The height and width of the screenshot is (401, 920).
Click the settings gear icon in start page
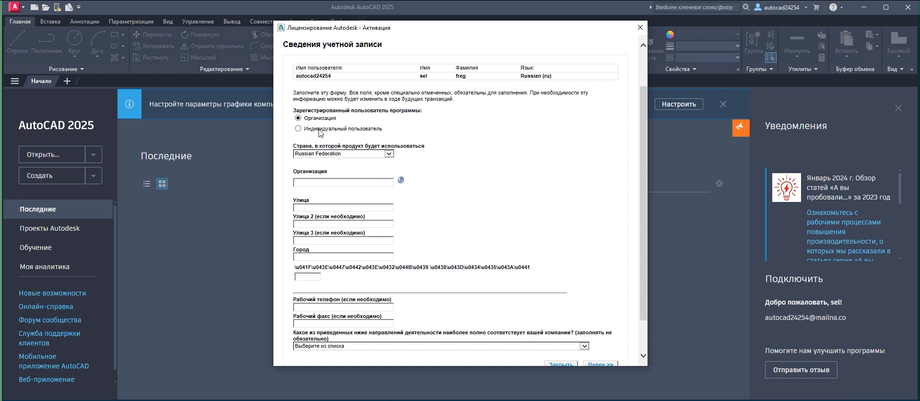click(x=719, y=184)
